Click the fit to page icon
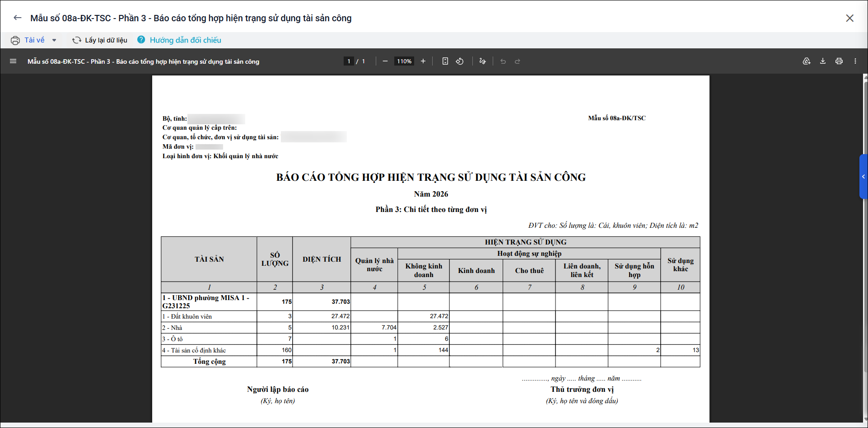 tap(445, 61)
